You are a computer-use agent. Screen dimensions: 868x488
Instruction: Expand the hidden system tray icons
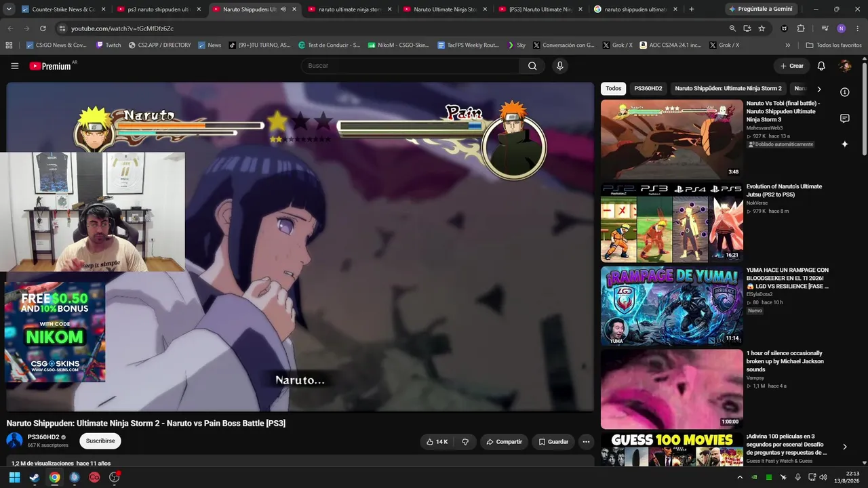(740, 477)
